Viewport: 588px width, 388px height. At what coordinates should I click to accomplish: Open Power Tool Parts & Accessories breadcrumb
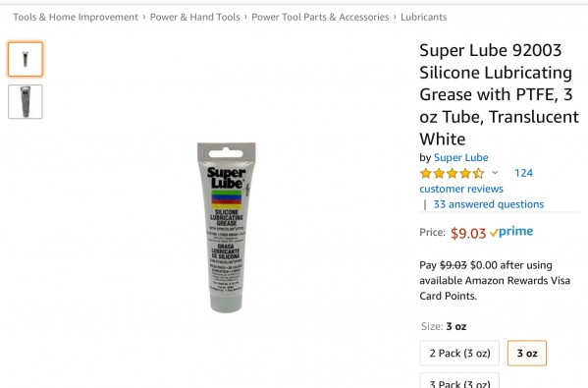320,17
